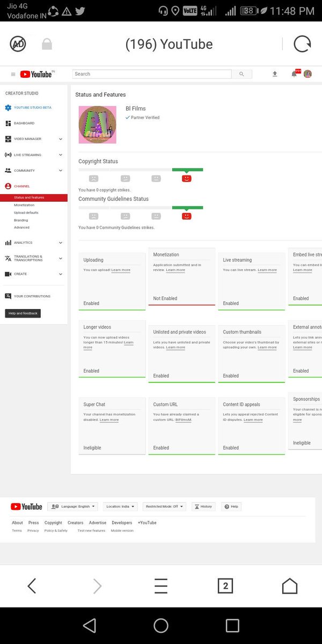Viewport: 322px width, 644px height.
Task: Open the browser tabs counter
Action: [x=225, y=586]
